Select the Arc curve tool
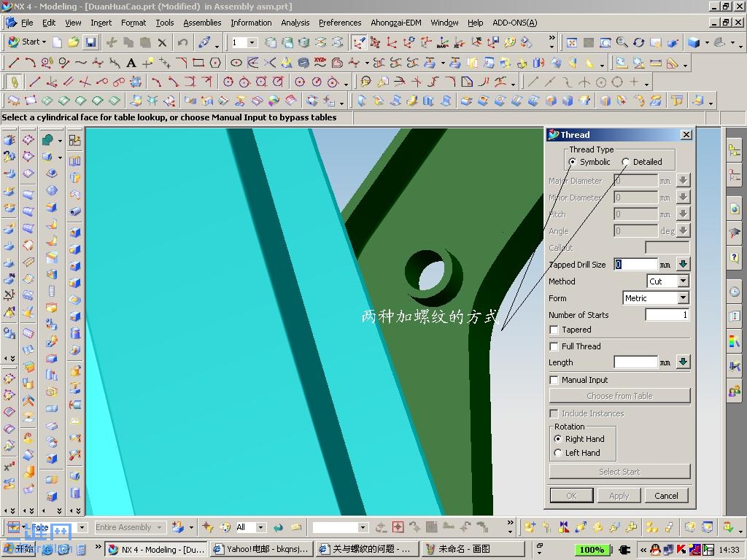 [x=30, y=63]
